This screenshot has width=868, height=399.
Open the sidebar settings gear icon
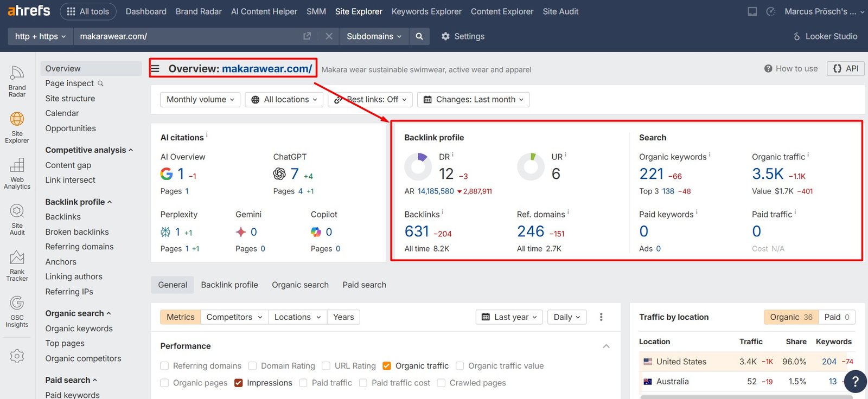tap(17, 356)
